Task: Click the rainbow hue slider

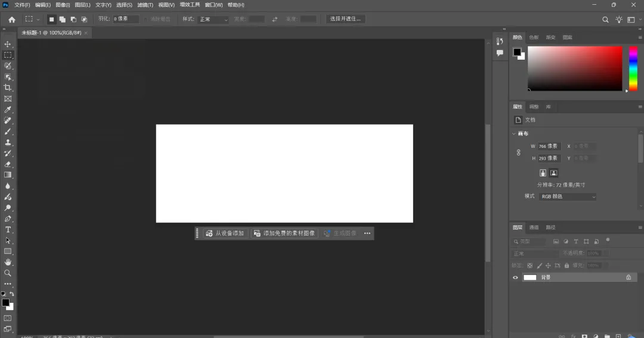Action: pyautogui.click(x=633, y=68)
